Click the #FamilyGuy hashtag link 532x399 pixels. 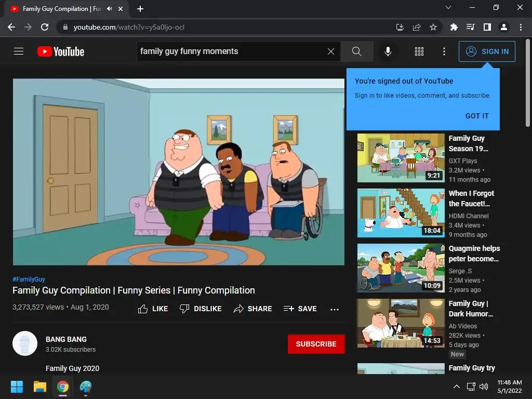pos(29,279)
